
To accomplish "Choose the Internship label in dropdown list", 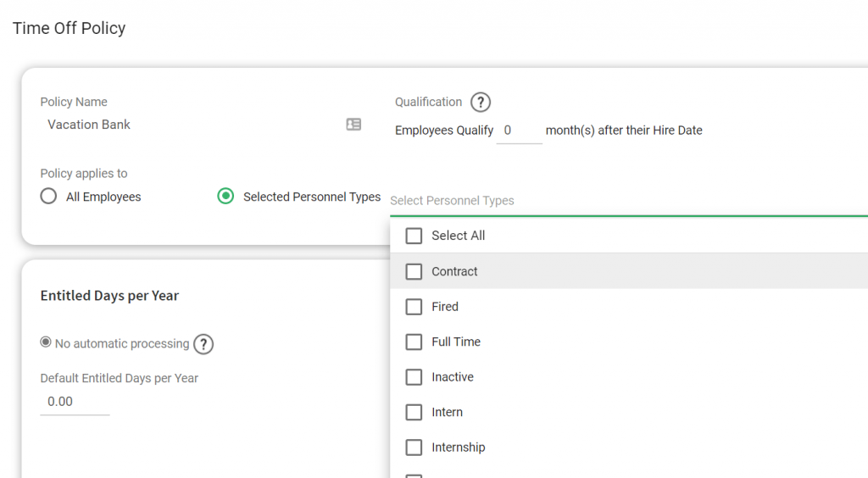I will pos(459,447).
